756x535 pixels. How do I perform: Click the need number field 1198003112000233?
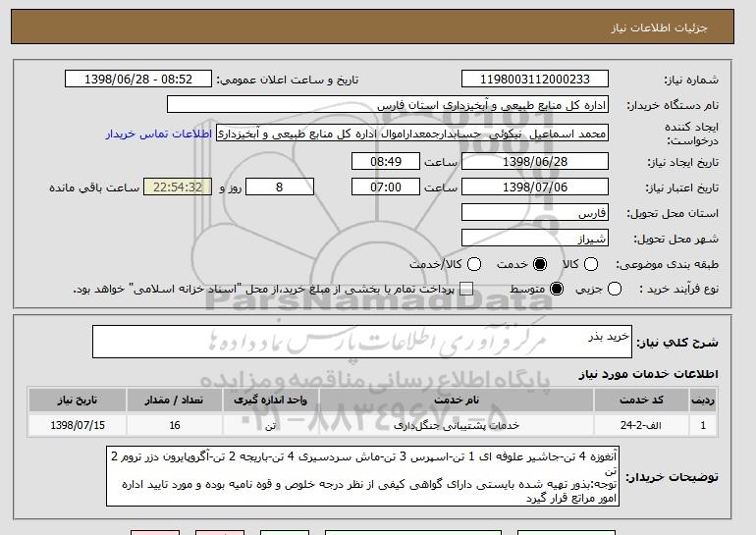click(x=535, y=80)
